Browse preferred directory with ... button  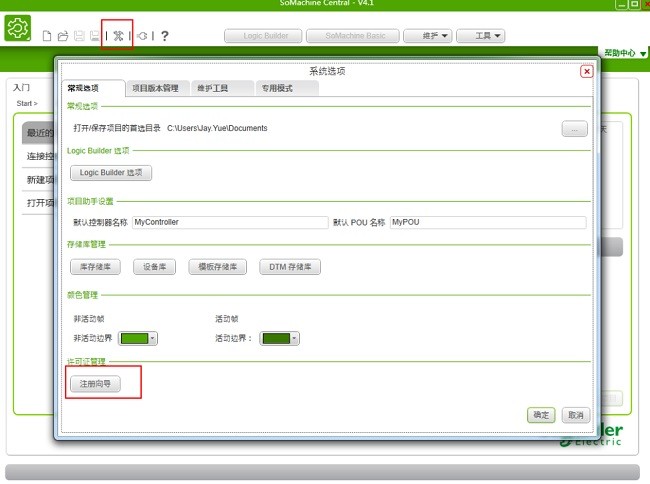click(575, 129)
